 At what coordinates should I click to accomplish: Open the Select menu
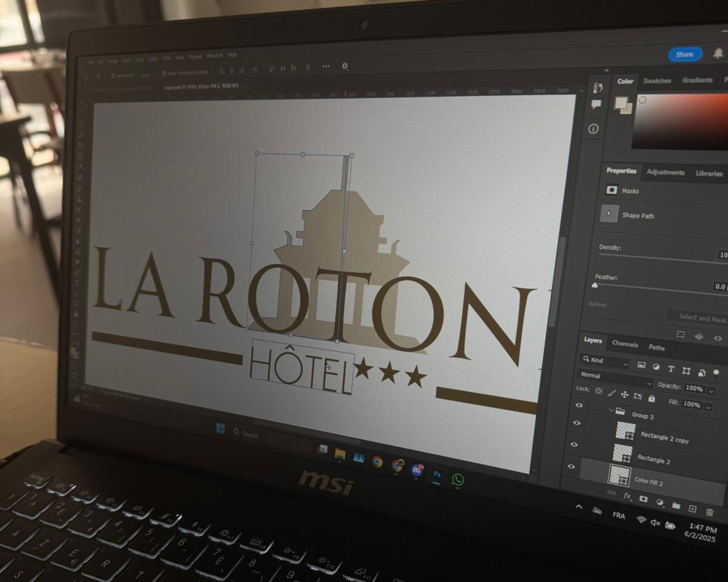click(153, 59)
